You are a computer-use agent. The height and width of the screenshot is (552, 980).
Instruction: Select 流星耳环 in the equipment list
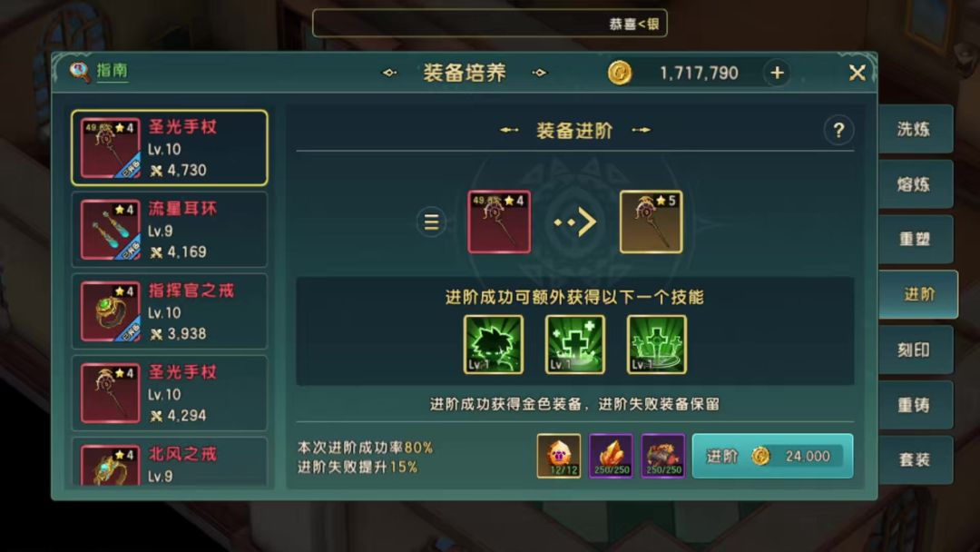point(170,230)
